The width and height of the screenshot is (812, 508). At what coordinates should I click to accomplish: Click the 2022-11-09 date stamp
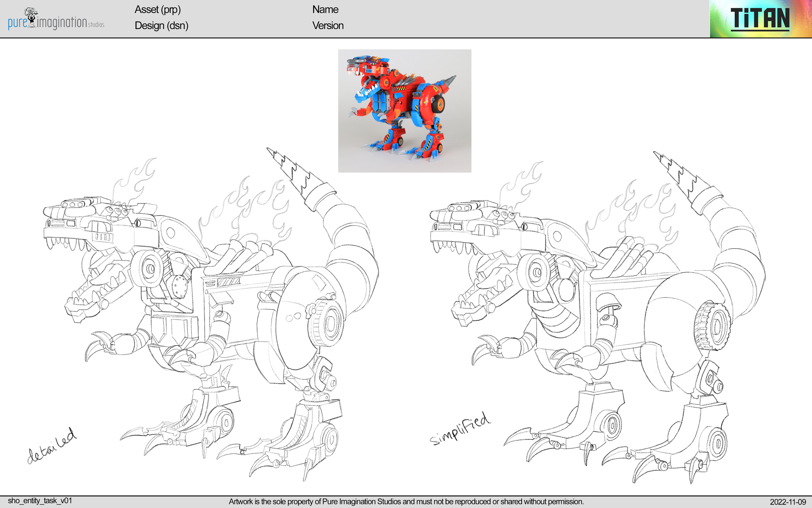coord(789,500)
